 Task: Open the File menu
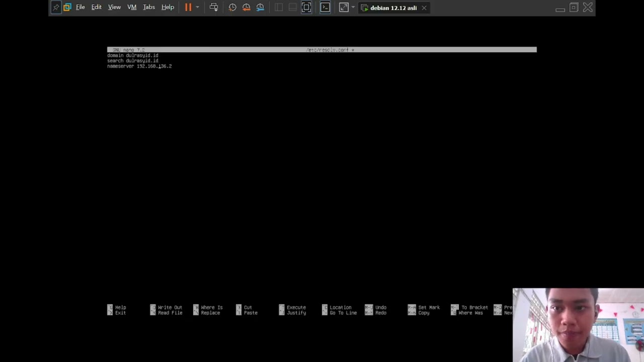click(x=80, y=8)
